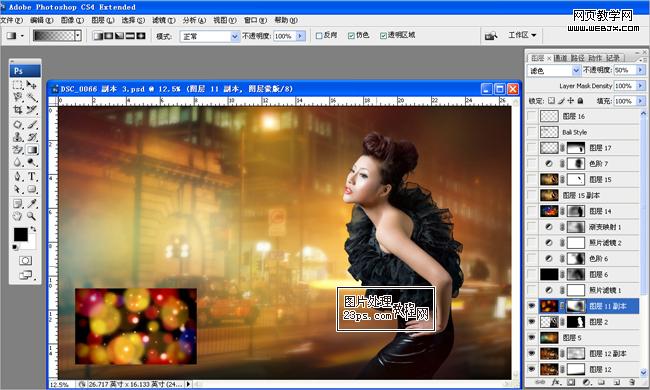The height and width of the screenshot is (390, 650).
Task: Open the gradient picker dropdown arrow
Action: 78,36
